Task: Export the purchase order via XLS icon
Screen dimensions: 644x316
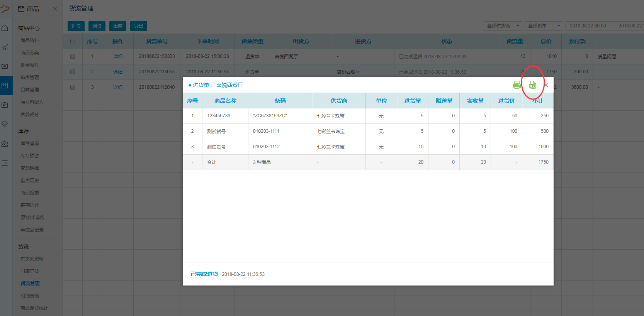Action: [532, 85]
